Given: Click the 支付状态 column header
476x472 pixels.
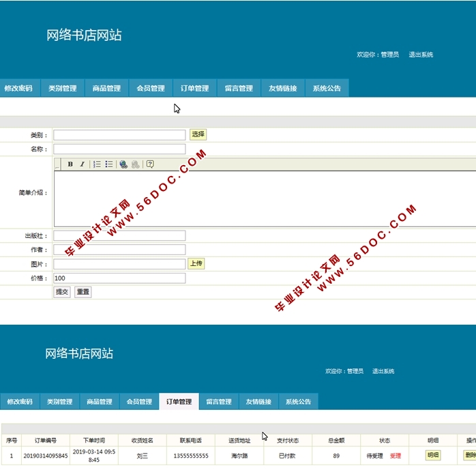Looking at the screenshot, I should 288,441.
